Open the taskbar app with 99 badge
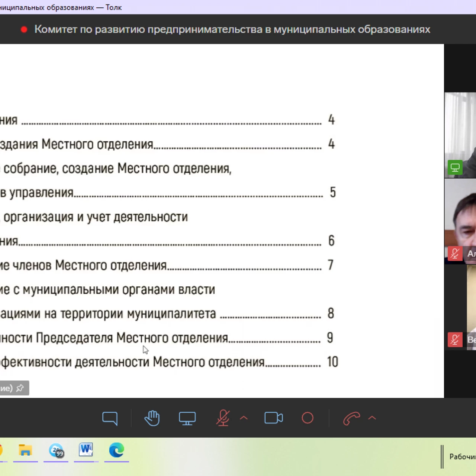 56,450
